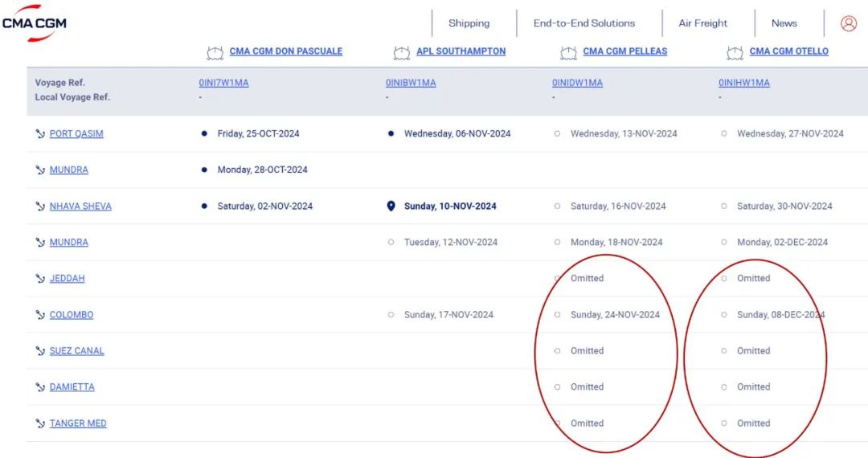Open voyage reference 0INIBW1MA
868x458 pixels.
point(411,83)
